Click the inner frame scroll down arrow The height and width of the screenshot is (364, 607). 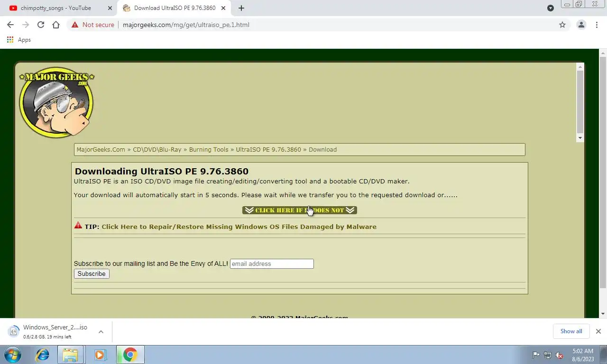pyautogui.click(x=580, y=137)
